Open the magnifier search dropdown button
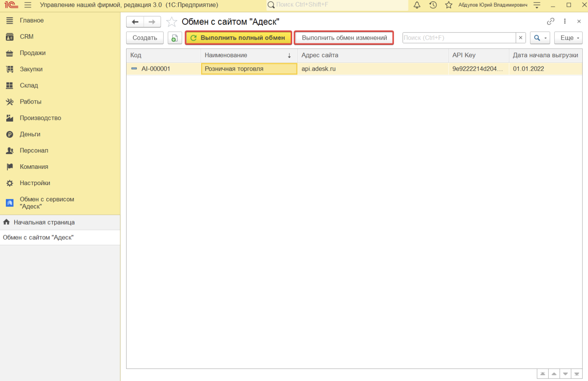Viewport: 588px width, 381px height. pyautogui.click(x=540, y=38)
